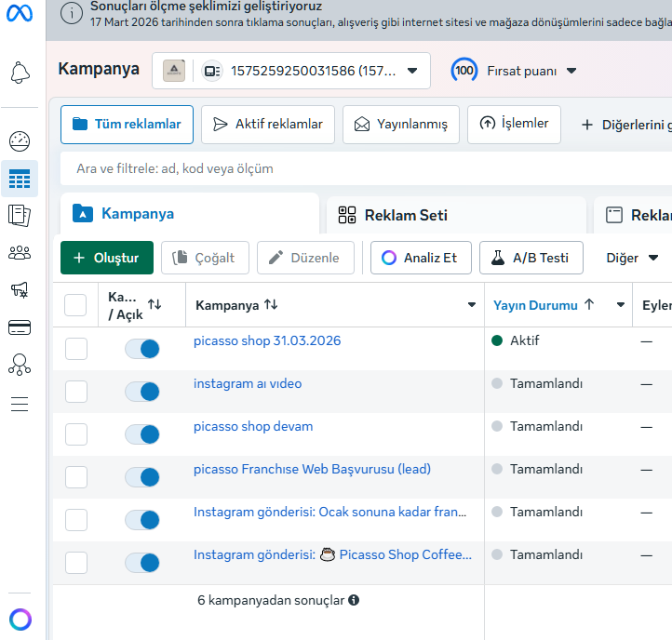The height and width of the screenshot is (640, 672).
Task: Select the Aktif reklamlar filter tab
Action: pos(268,125)
